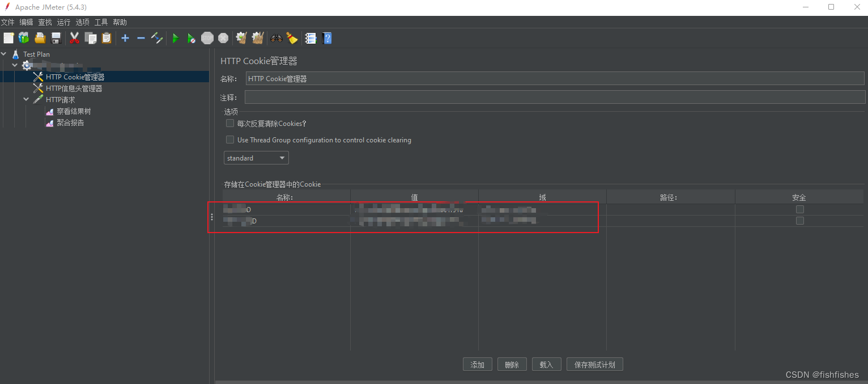Open the 文件 menu

pos(7,22)
